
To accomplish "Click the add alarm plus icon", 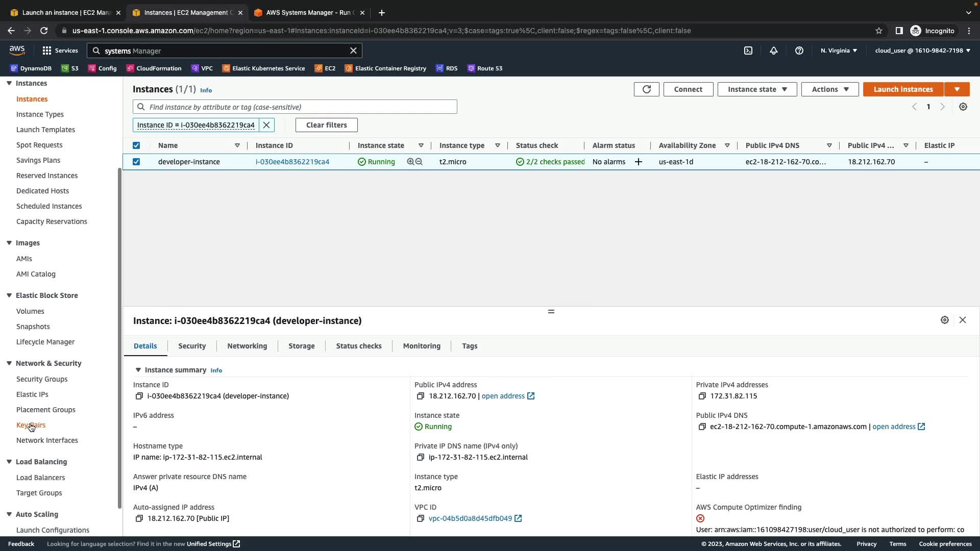I will coord(638,162).
